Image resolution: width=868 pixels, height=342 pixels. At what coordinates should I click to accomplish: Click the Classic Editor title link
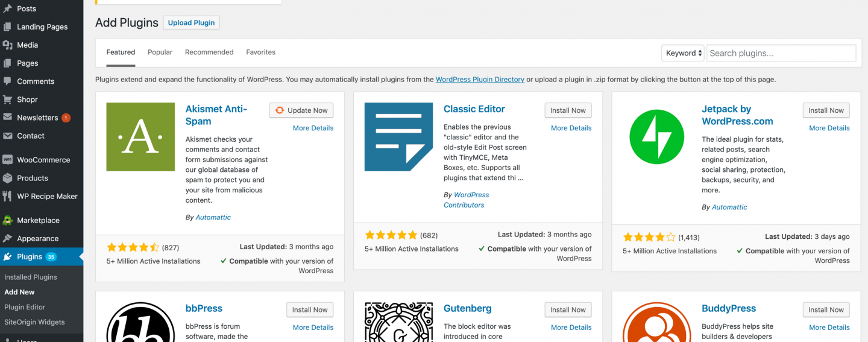click(x=474, y=109)
